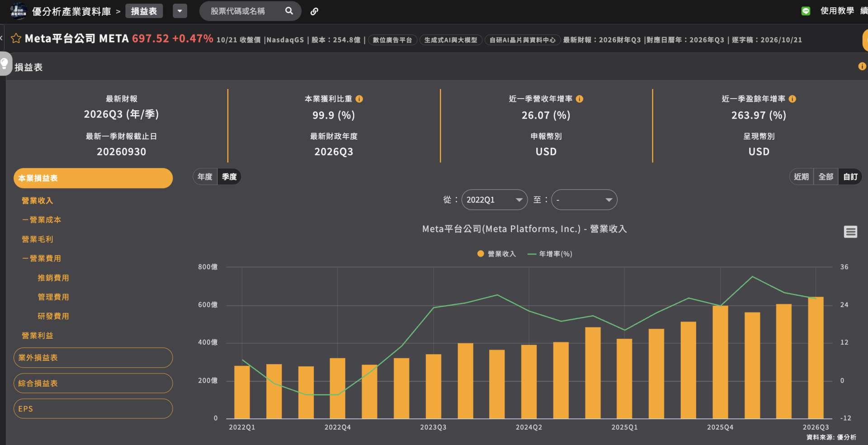Select 研發費用 in the sidebar
This screenshot has width=868, height=445.
coord(53,316)
